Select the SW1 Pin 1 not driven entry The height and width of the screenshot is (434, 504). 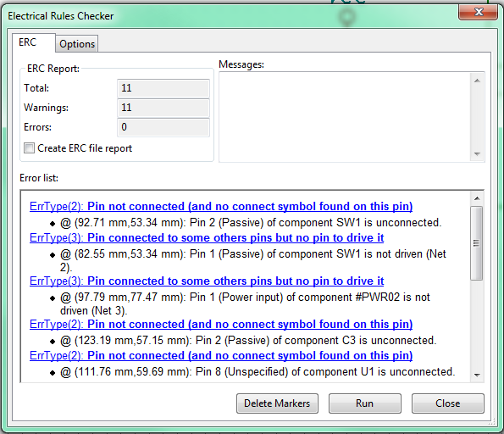253,260
